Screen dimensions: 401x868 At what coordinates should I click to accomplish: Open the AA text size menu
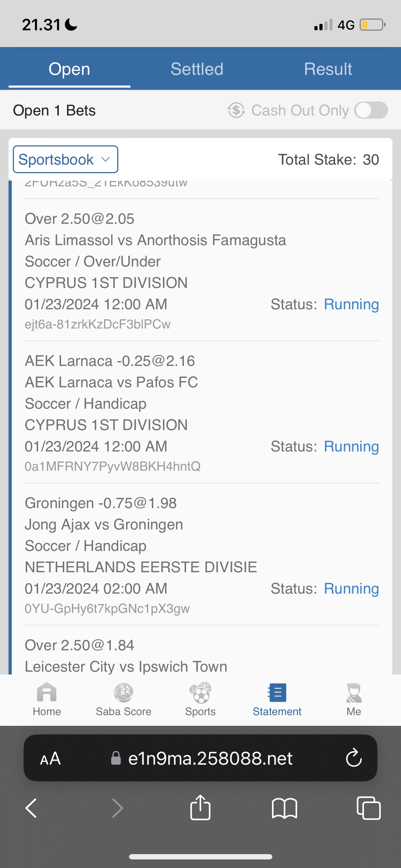click(x=50, y=758)
